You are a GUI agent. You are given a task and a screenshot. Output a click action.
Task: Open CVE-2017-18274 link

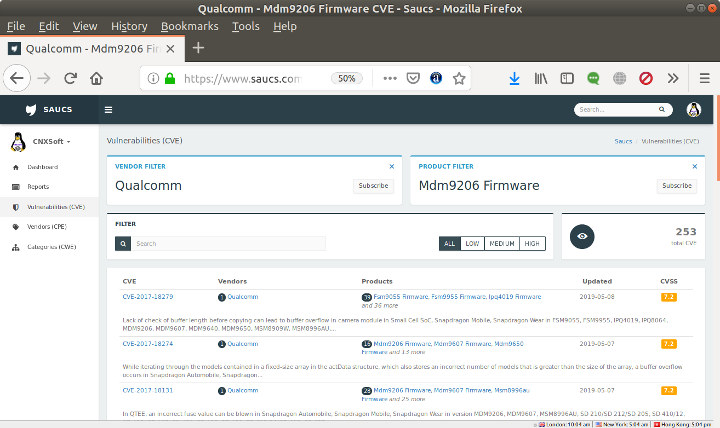pyautogui.click(x=148, y=344)
